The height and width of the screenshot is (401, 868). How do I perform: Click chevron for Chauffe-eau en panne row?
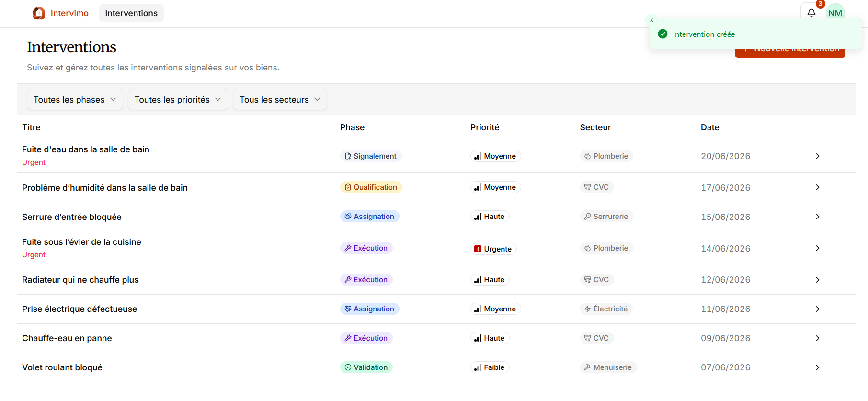pyautogui.click(x=817, y=338)
